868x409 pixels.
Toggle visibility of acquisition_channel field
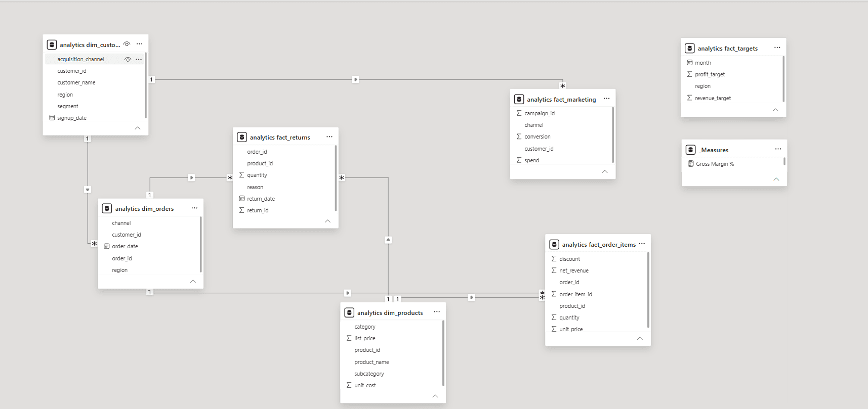coord(128,59)
